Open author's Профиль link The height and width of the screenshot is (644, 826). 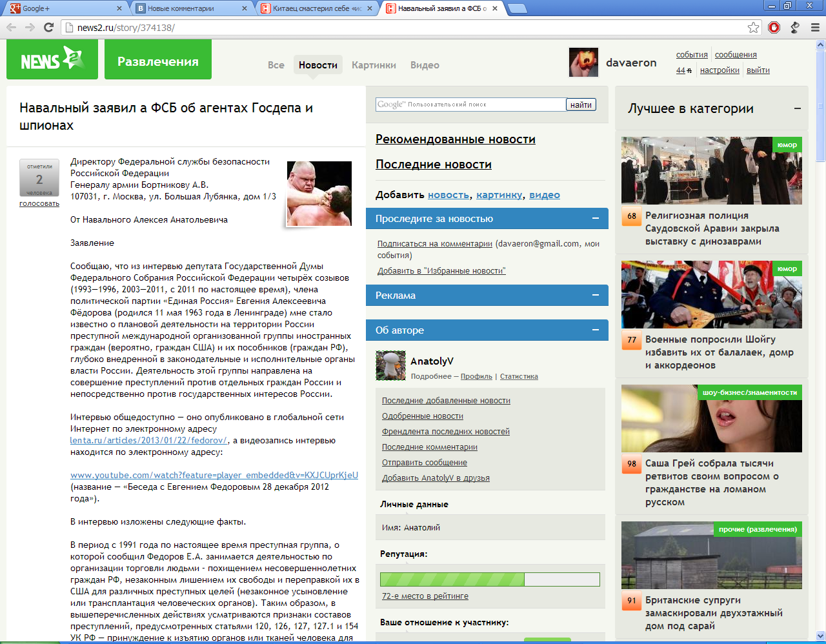click(x=476, y=376)
